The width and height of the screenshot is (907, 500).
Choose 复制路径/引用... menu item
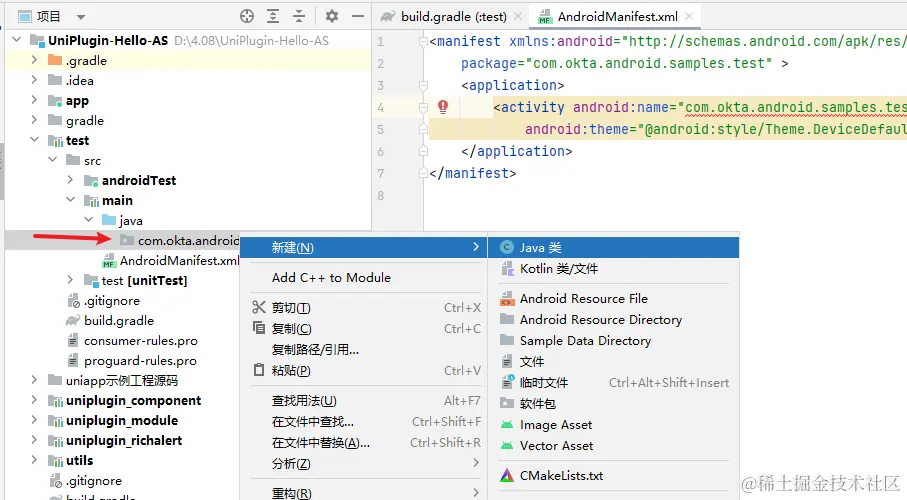tap(364, 350)
